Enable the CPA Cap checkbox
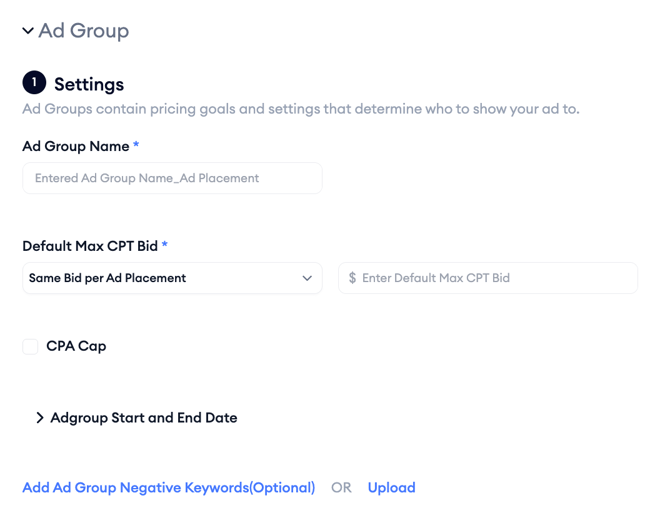Screen dimensions: 670x508 point(30,346)
